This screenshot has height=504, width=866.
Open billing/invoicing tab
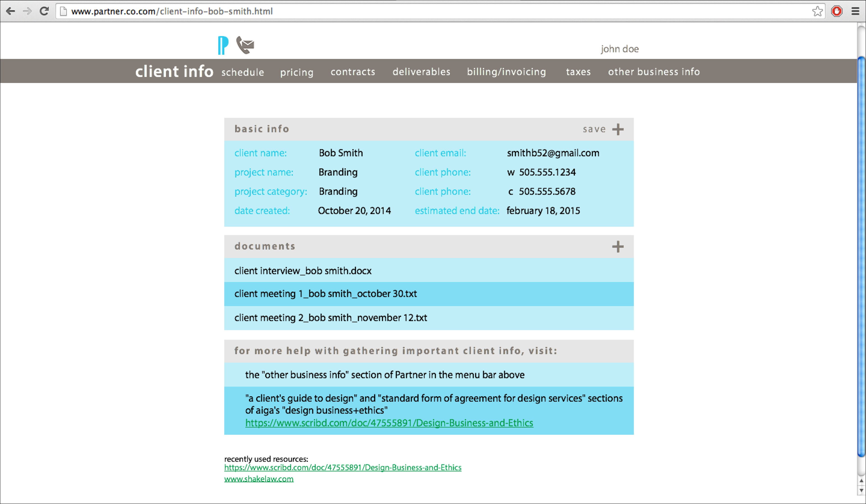coord(507,72)
